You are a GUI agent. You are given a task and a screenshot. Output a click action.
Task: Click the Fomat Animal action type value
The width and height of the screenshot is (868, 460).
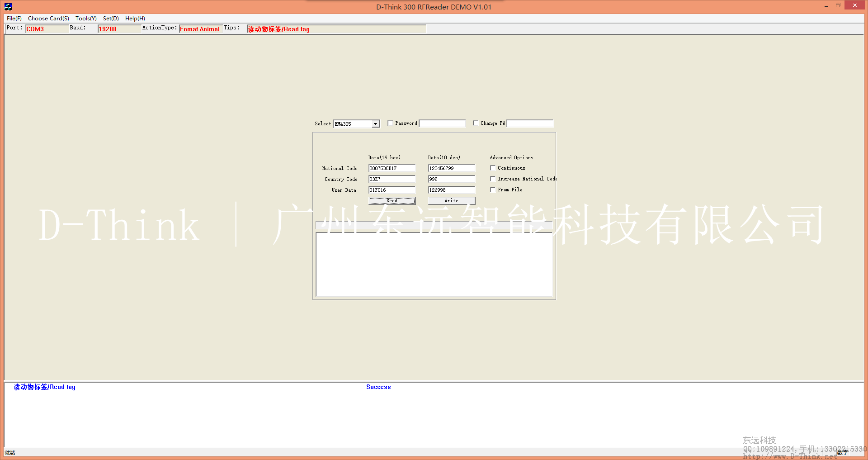point(200,29)
